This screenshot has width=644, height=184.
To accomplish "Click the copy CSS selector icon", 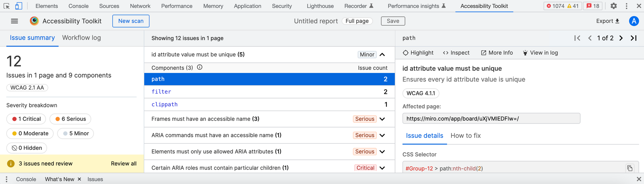I will click(630, 168).
